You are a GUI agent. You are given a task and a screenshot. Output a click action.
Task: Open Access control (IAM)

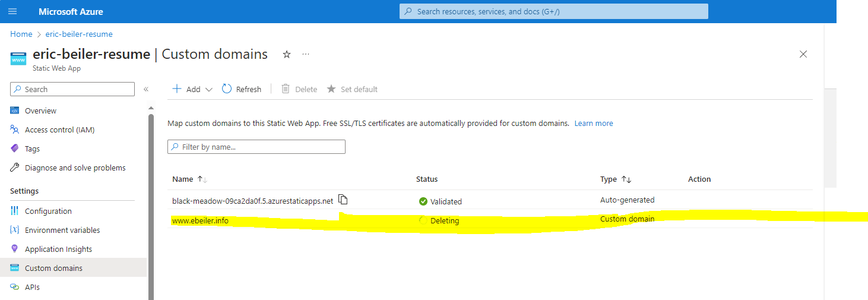[59, 130]
